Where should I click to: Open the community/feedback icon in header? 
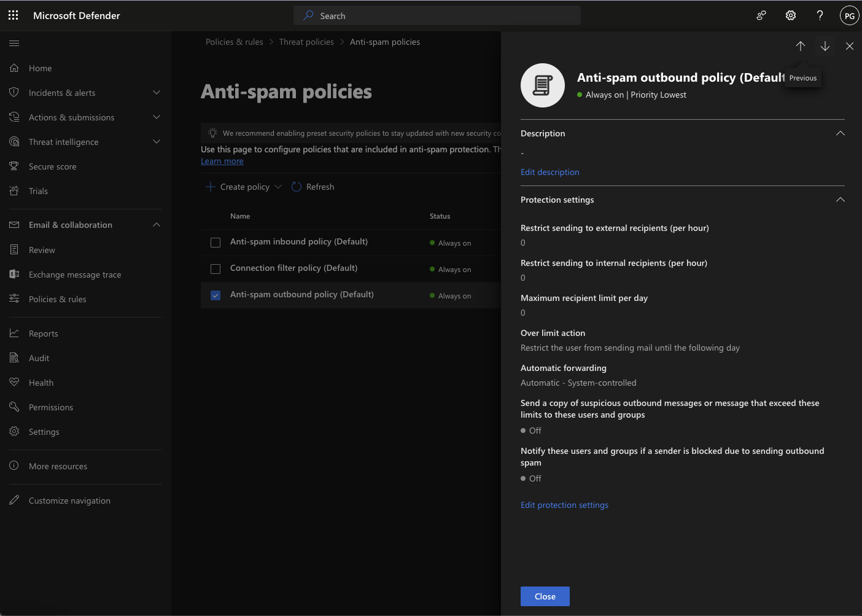coord(761,15)
